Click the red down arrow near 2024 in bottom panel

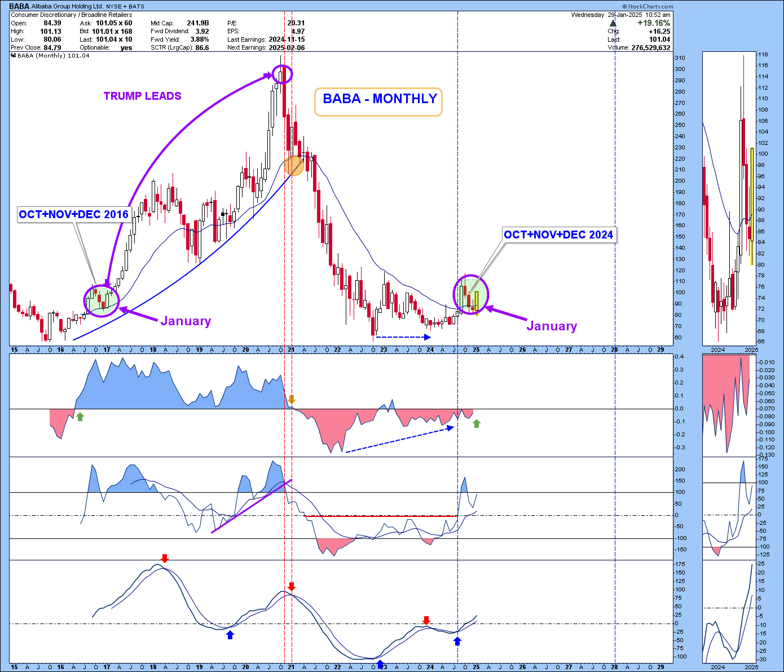coord(426,621)
